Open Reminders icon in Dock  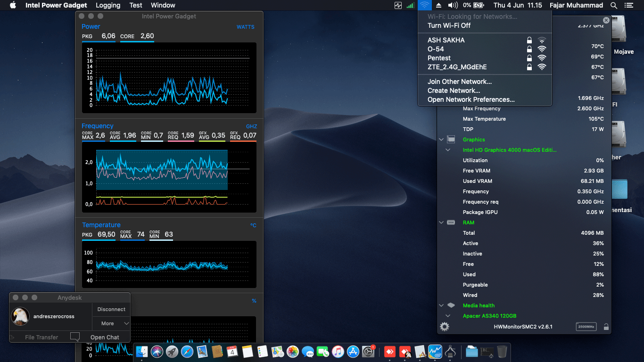point(263,352)
